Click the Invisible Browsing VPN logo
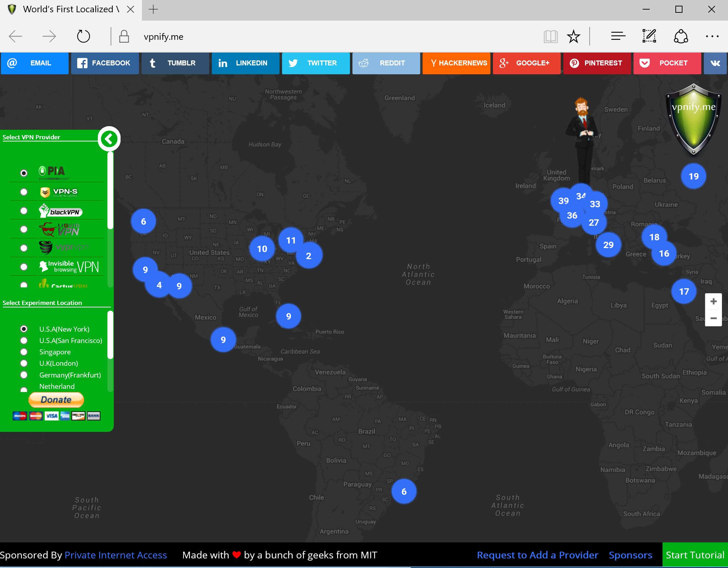The image size is (728, 568). [69, 267]
